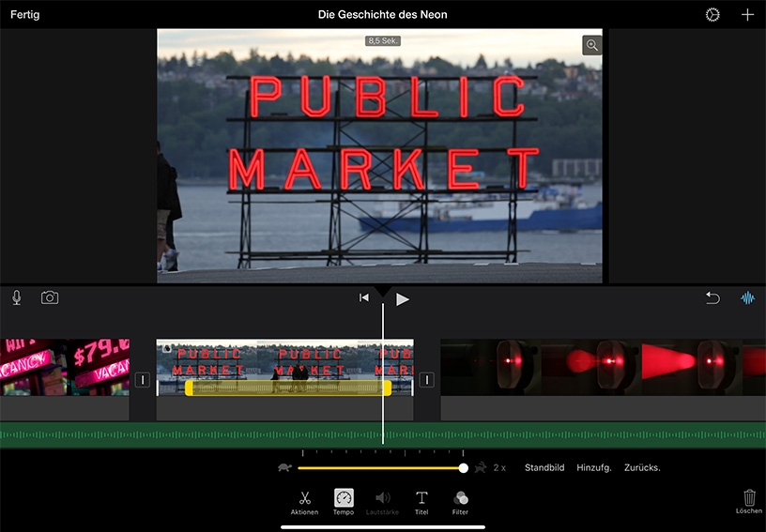Click the speed slider's white end handle
This screenshot has height=532, width=766.
click(463, 468)
